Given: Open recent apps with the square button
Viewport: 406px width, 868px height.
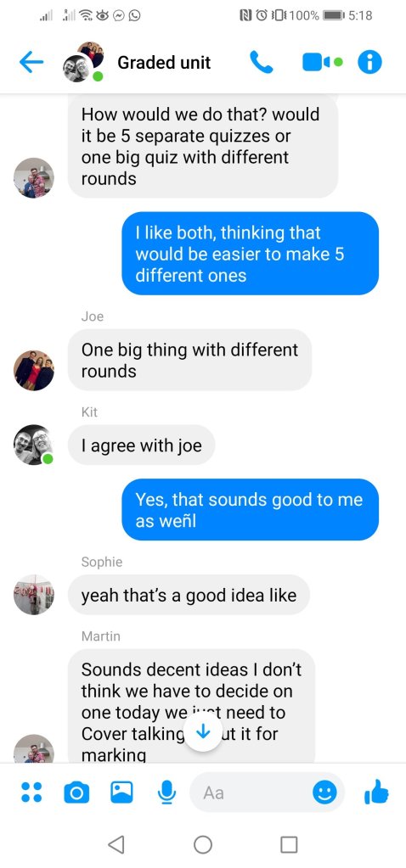Looking at the screenshot, I should [x=289, y=844].
